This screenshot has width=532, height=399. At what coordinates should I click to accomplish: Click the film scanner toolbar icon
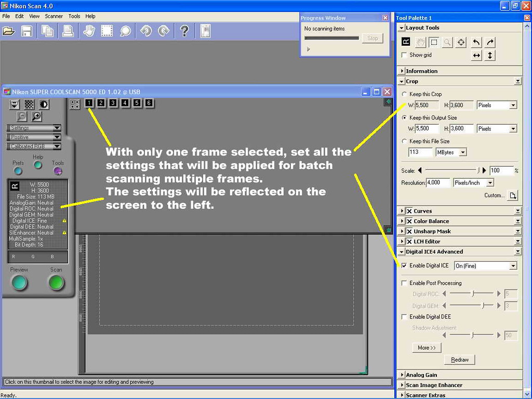tap(205, 31)
